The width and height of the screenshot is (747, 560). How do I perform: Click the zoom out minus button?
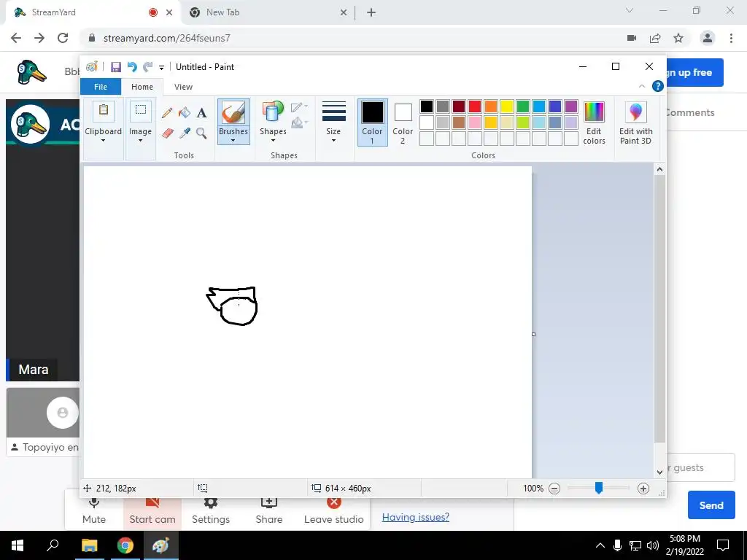[554, 488]
